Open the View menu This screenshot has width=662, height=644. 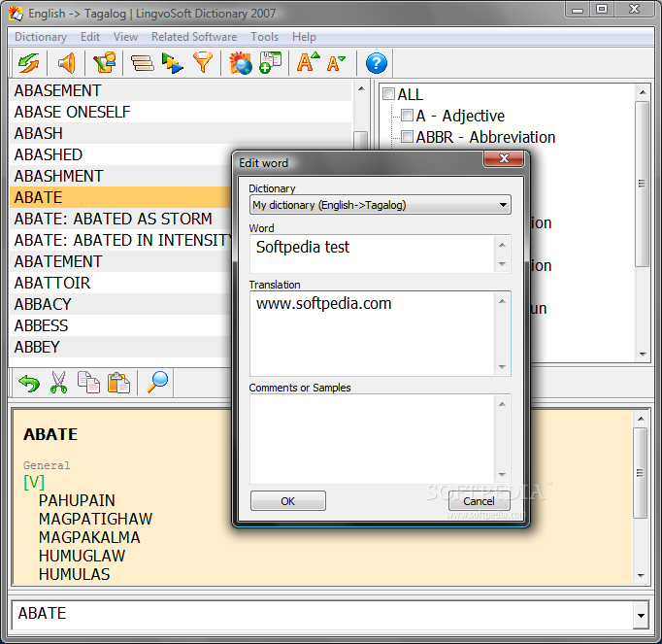coord(125,37)
